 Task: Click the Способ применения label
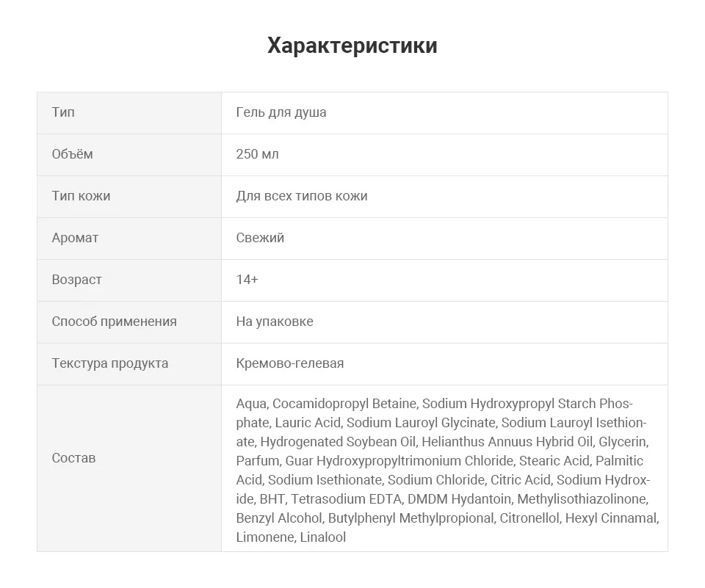point(114,322)
